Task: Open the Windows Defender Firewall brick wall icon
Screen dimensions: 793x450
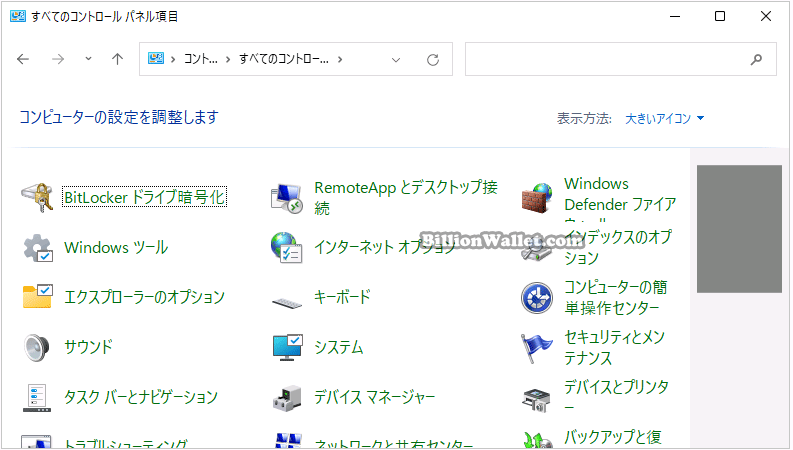Action: pos(537,198)
